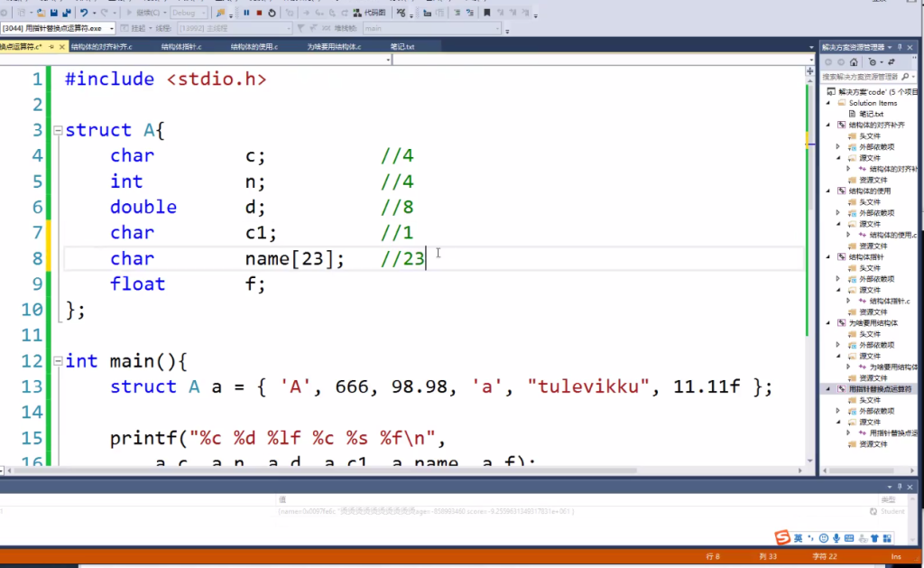Collapse the struct A code block
The width and height of the screenshot is (924, 568).
coord(58,130)
